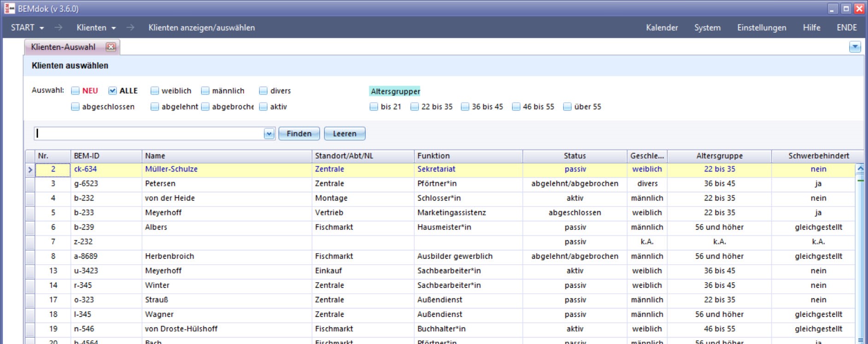Close the Klienten-Auswahl tab with its red X
Viewport: 868px width, 344px height.
pos(111,47)
